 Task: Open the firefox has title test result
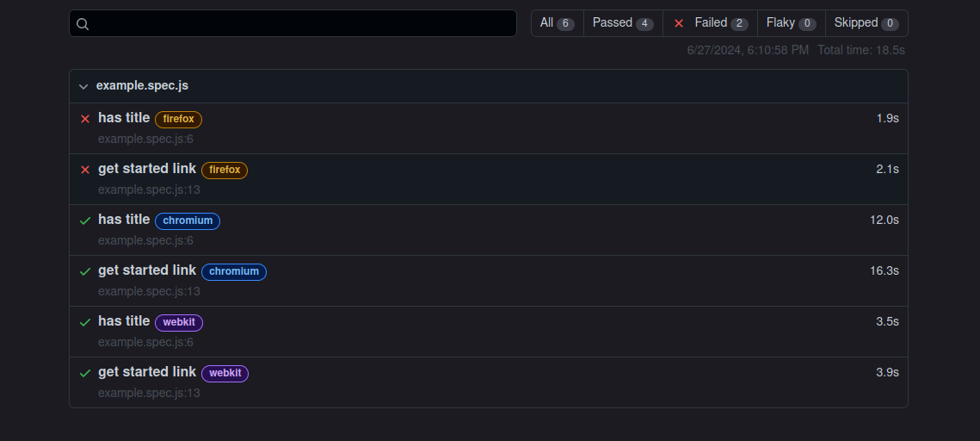124,118
